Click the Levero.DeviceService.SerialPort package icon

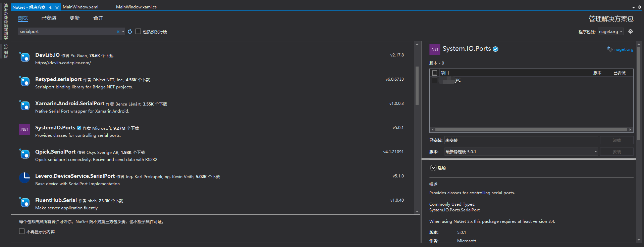(x=24, y=178)
